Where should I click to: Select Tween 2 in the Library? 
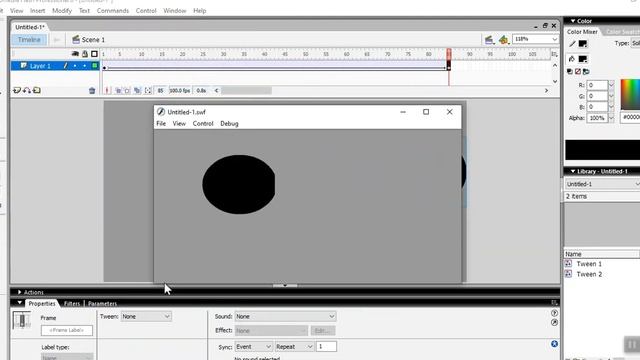pos(589,274)
